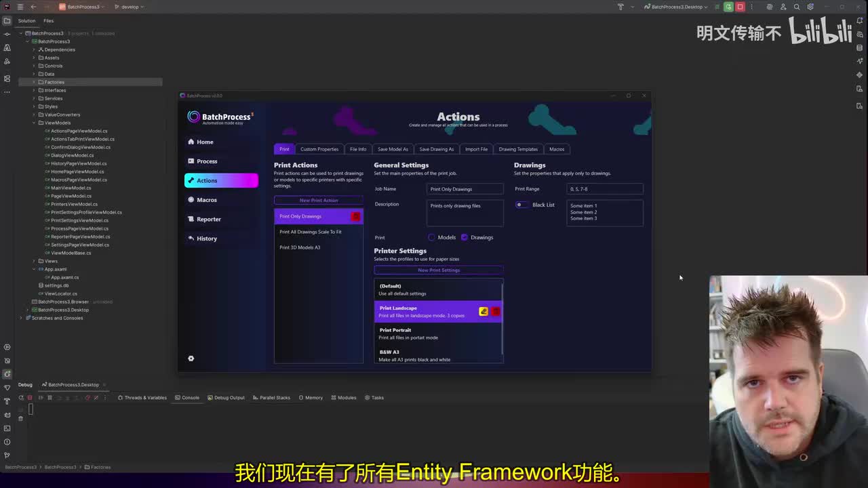This screenshot has height=488, width=868.
Task: Expand the Factories folder
Action: click(33, 82)
